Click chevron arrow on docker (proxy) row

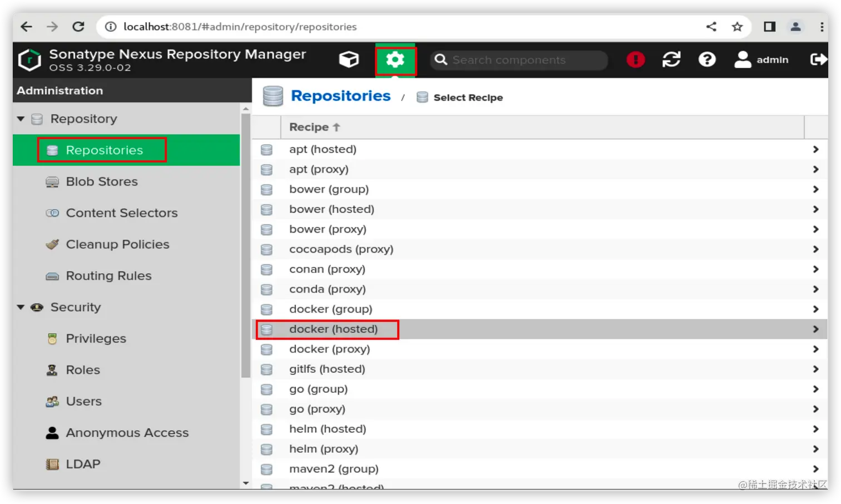pyautogui.click(x=815, y=349)
